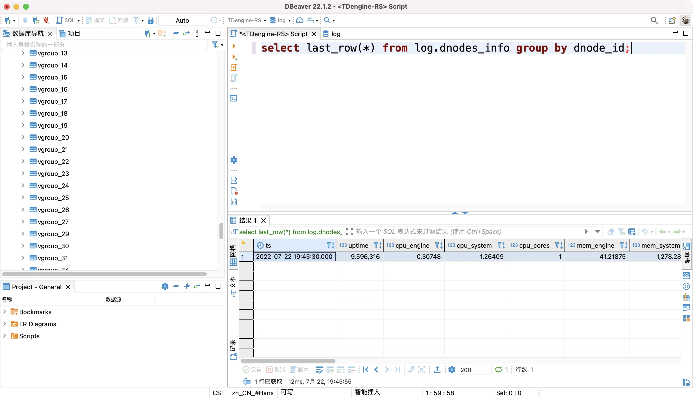Viewport: 693px width, 400px height.
Task: Expand the vgroup_14 tree node
Action: pos(23,65)
